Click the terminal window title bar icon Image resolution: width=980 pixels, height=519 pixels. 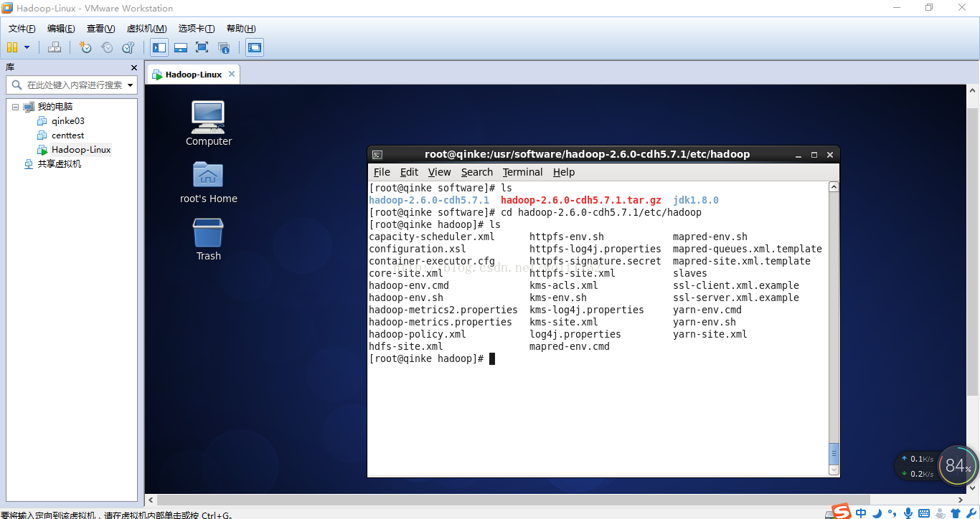click(x=377, y=154)
